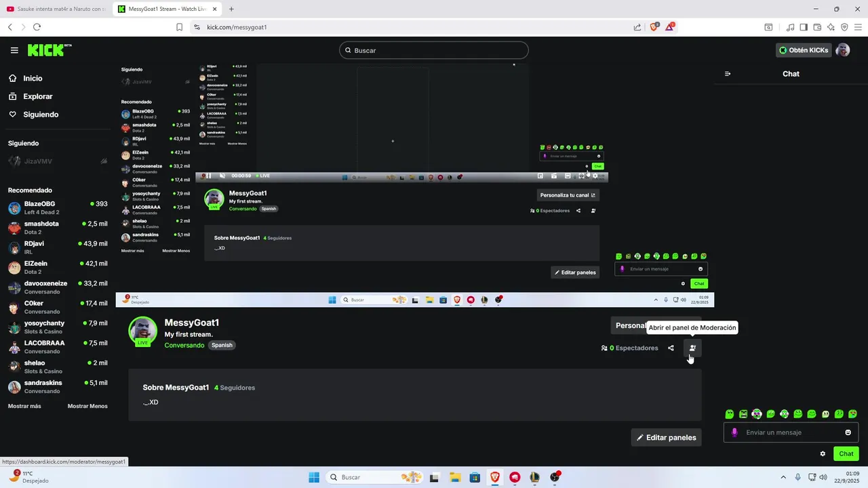Open RDjavi recommended channel

click(x=58, y=247)
